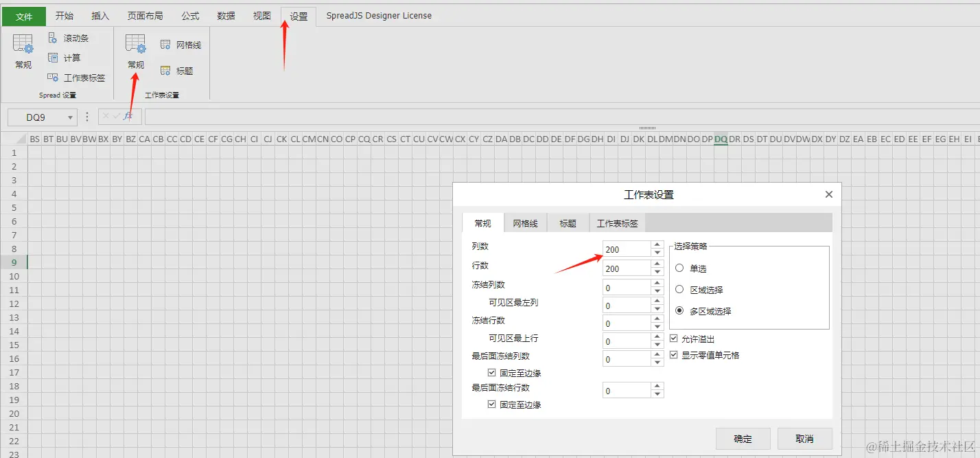Image resolution: width=980 pixels, height=458 pixels.
Task: Switch to 插入 ribbon tab
Action: (100, 16)
